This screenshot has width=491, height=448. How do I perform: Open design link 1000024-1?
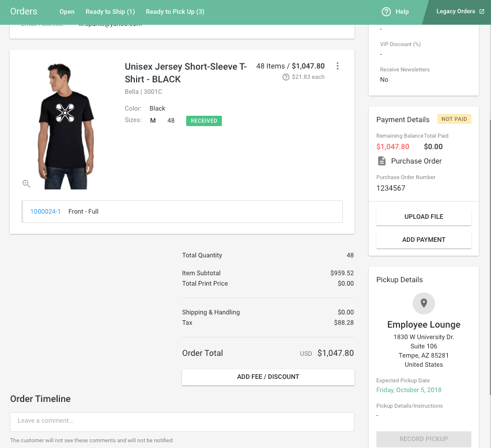click(x=46, y=211)
